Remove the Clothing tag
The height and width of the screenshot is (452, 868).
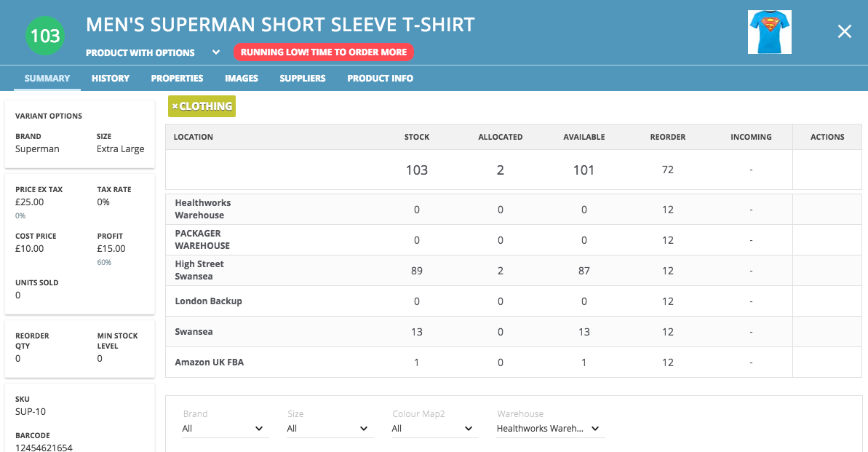coord(175,106)
